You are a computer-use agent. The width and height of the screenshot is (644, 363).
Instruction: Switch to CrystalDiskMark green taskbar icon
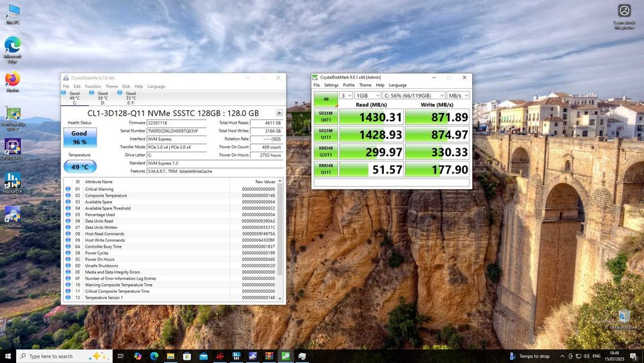tap(285, 356)
